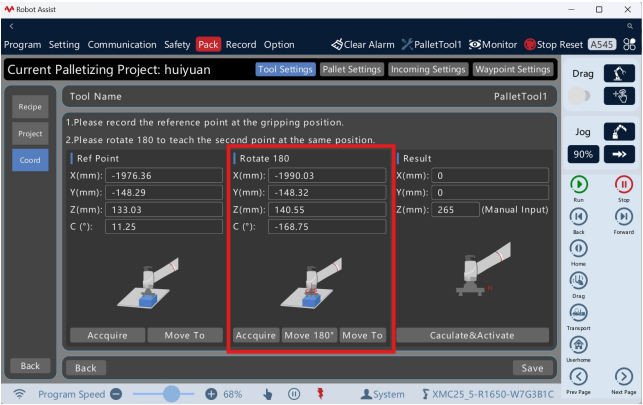643x405 pixels.
Task: Select the Pack menu
Action: tap(208, 44)
